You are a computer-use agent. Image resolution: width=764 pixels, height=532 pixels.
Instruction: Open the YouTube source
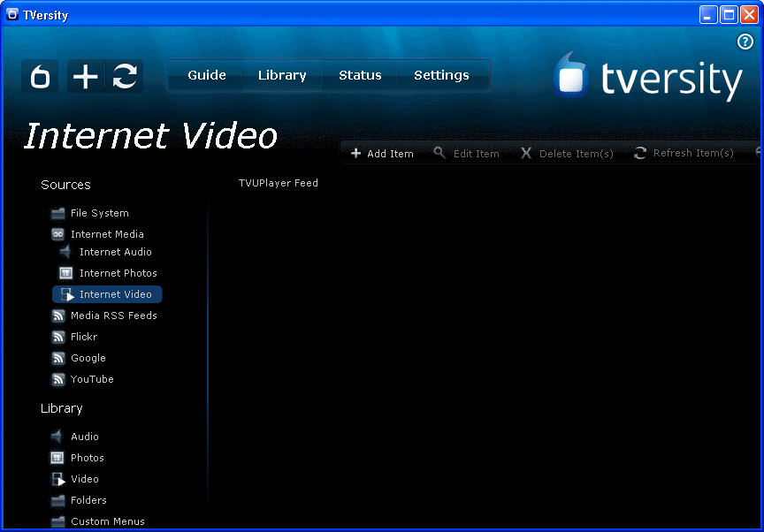tap(92, 379)
